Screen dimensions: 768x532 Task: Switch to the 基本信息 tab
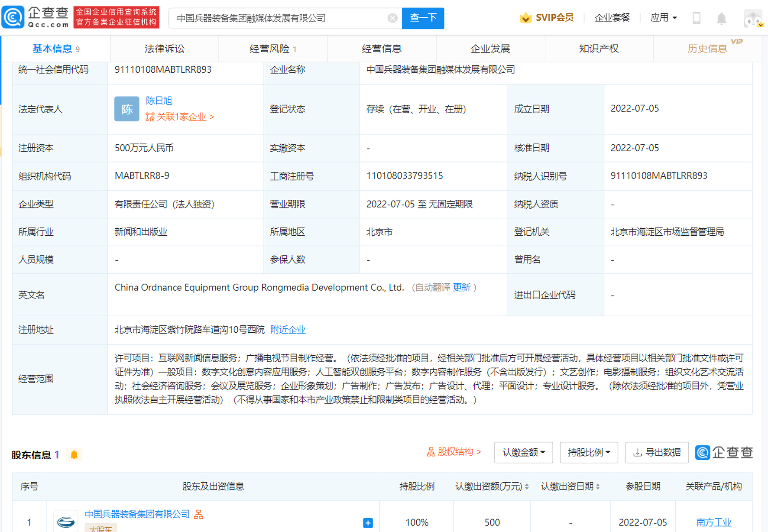(x=56, y=49)
